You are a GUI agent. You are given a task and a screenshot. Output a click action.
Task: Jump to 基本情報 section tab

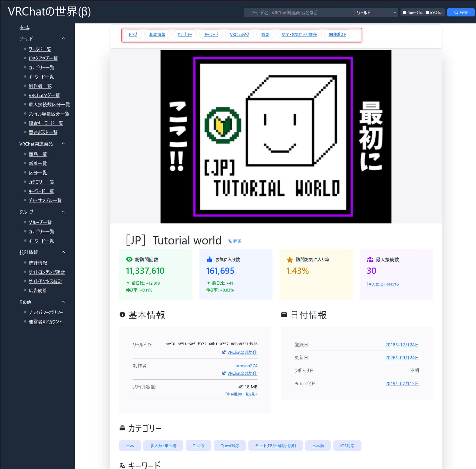(x=157, y=34)
